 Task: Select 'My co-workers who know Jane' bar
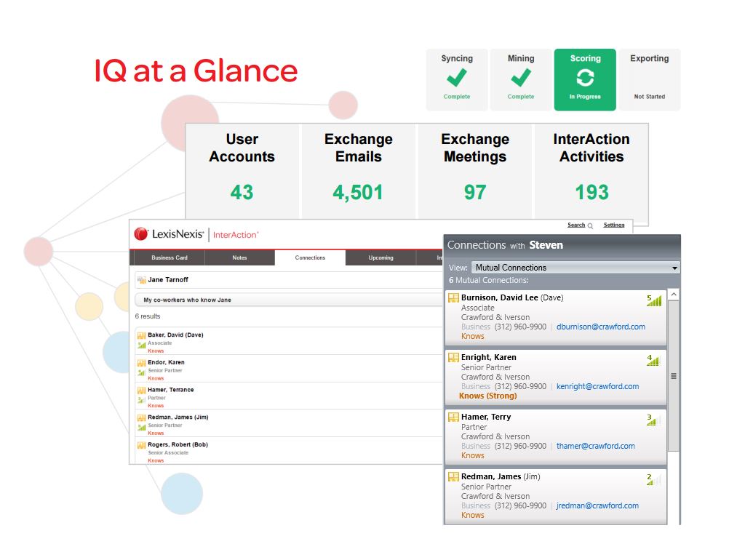tap(289, 300)
